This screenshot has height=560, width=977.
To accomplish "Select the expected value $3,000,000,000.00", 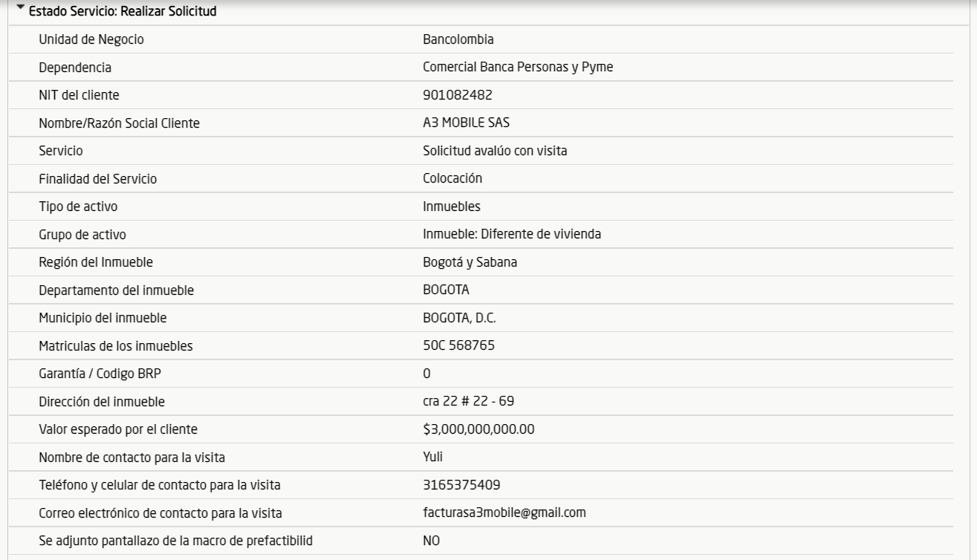I will pyautogui.click(x=478, y=429).
